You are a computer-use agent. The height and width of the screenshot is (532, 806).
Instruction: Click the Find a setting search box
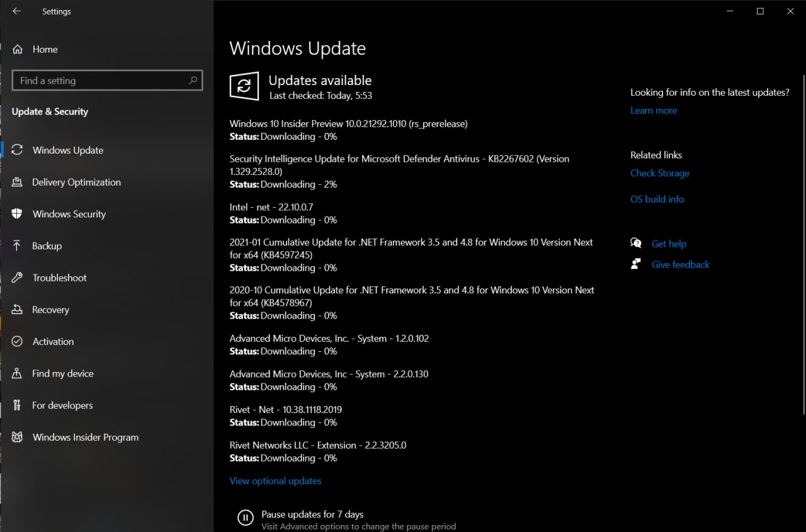(107, 81)
